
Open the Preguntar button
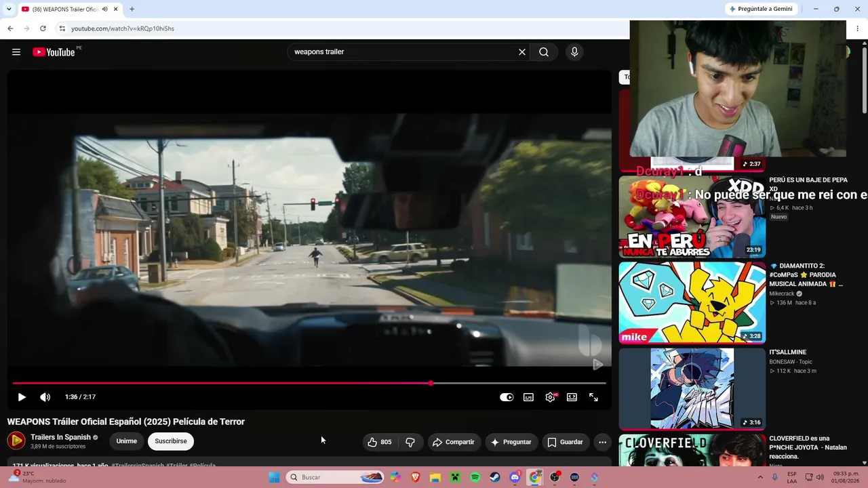(511, 442)
